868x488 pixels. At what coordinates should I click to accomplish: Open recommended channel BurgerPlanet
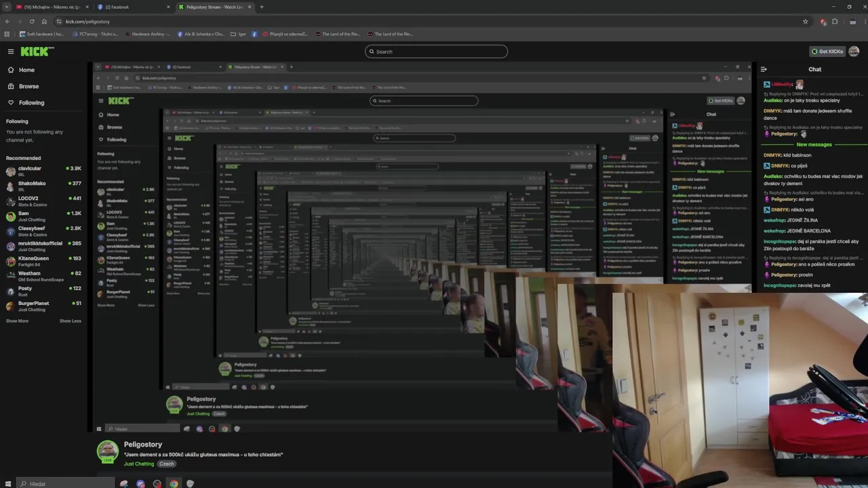[x=43, y=305]
